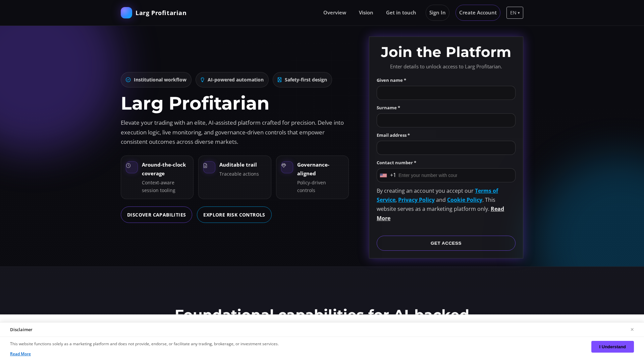The width and height of the screenshot is (644, 362).
Task: Click the Sign In button
Action: click(x=437, y=13)
